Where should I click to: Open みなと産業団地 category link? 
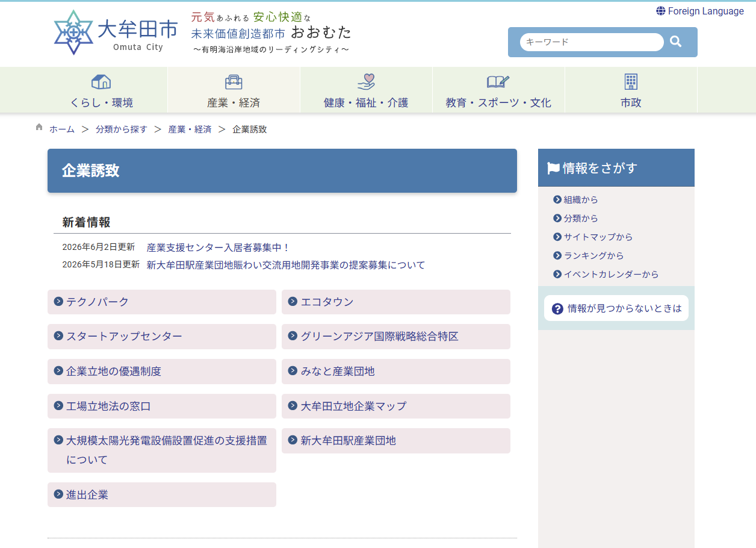tap(396, 372)
